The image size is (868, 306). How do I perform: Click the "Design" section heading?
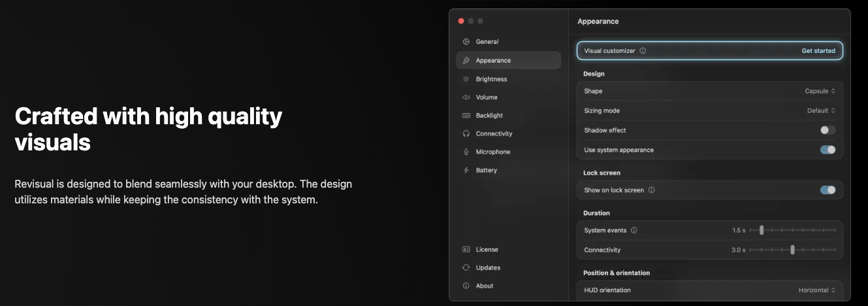tap(594, 74)
